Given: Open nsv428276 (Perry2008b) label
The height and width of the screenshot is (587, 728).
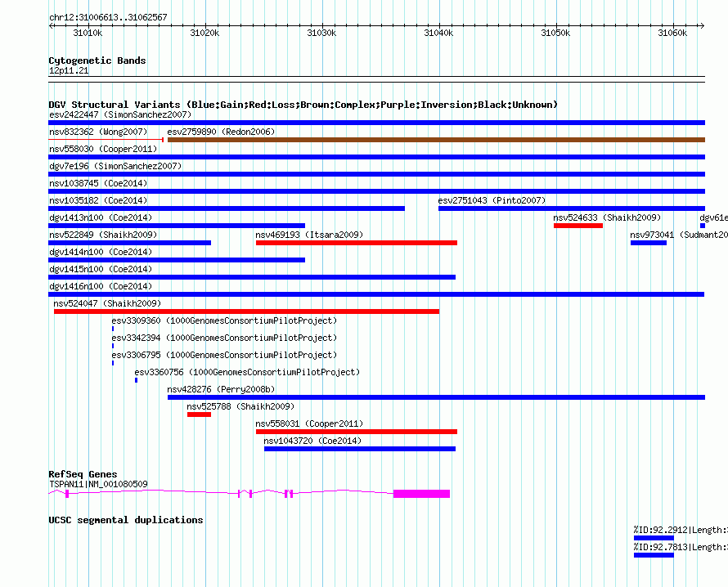Looking at the screenshot, I should [221, 389].
